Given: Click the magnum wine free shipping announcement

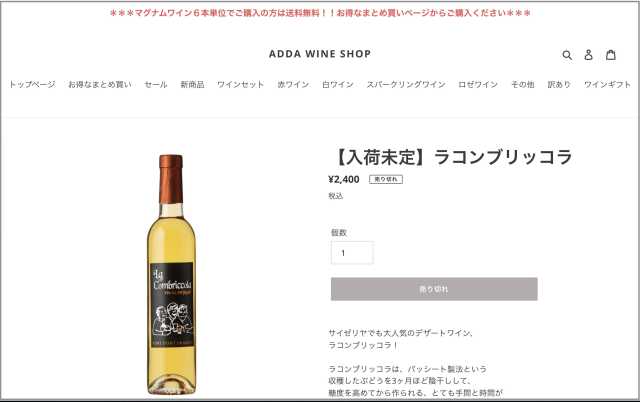Looking at the screenshot, I should click(x=320, y=13).
